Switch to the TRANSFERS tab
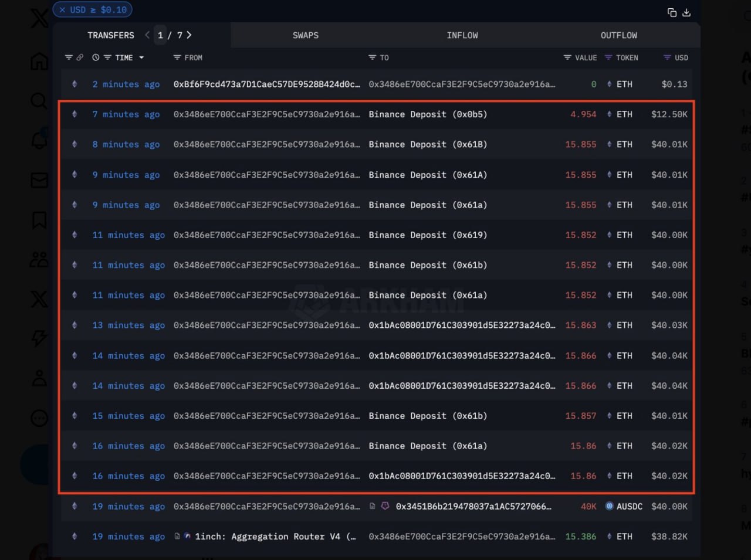The height and width of the screenshot is (560, 751). tap(111, 35)
